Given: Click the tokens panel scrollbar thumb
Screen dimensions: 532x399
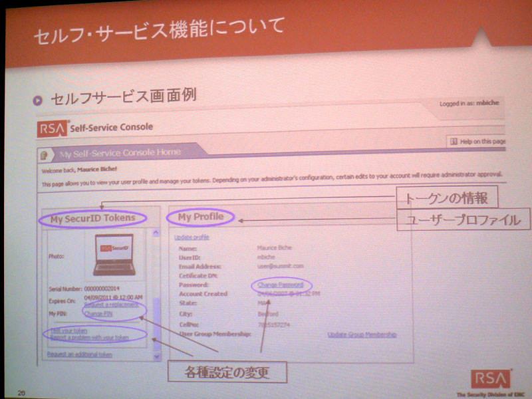Looking at the screenshot, I should tap(156, 324).
